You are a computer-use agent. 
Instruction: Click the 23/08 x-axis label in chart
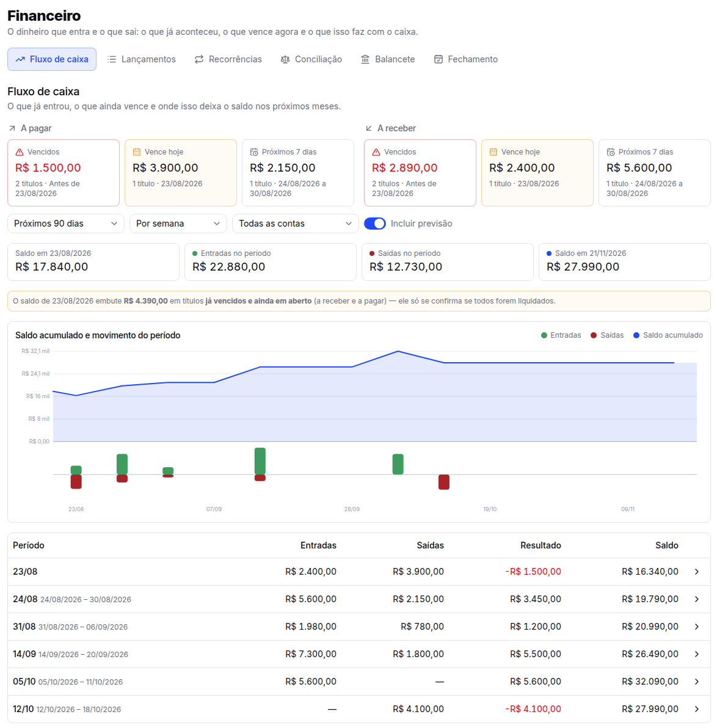76,509
